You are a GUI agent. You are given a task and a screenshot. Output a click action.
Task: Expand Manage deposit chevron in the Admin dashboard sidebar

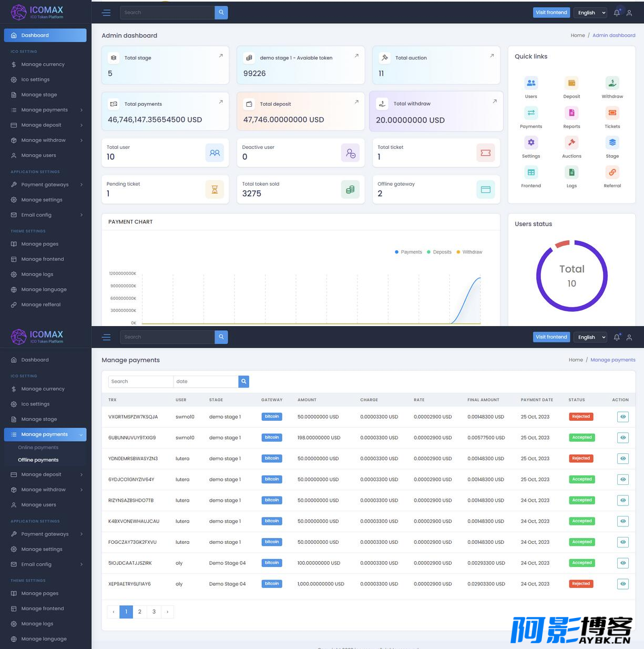coord(81,125)
